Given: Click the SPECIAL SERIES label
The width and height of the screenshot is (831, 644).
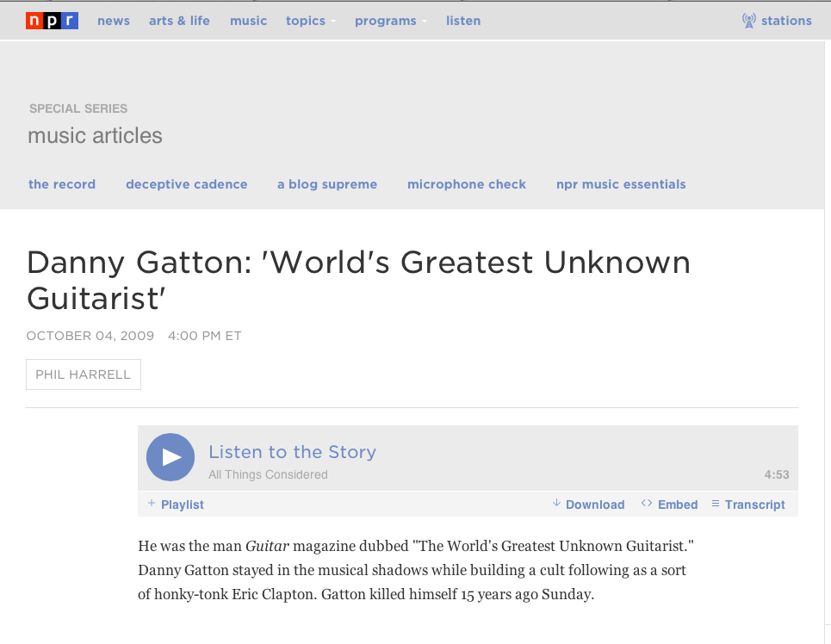Looking at the screenshot, I should click(x=78, y=108).
